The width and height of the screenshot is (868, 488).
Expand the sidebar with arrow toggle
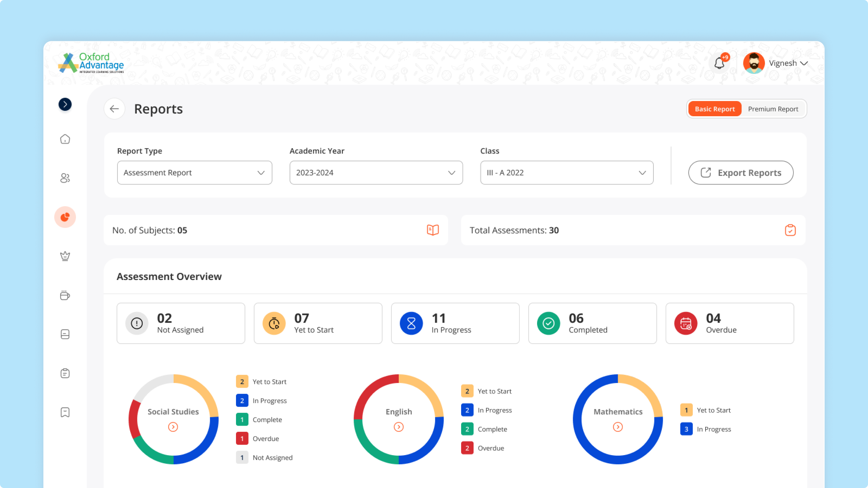65,104
